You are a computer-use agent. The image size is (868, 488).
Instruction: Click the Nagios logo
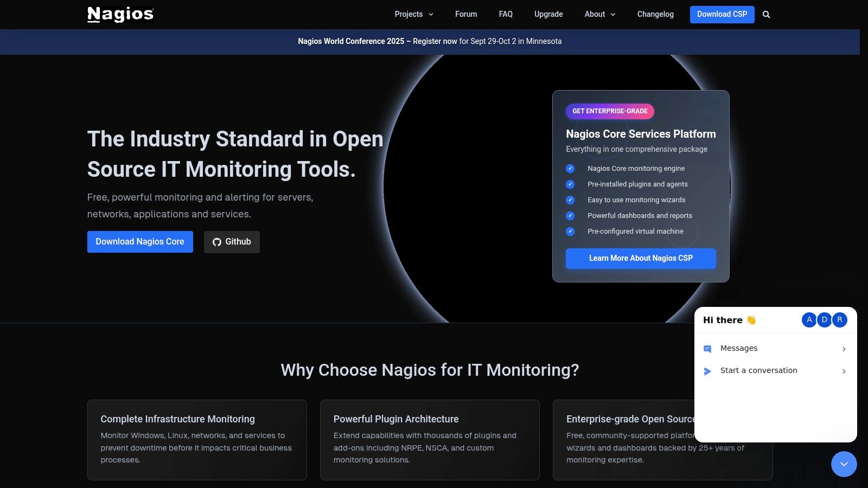pos(120,15)
